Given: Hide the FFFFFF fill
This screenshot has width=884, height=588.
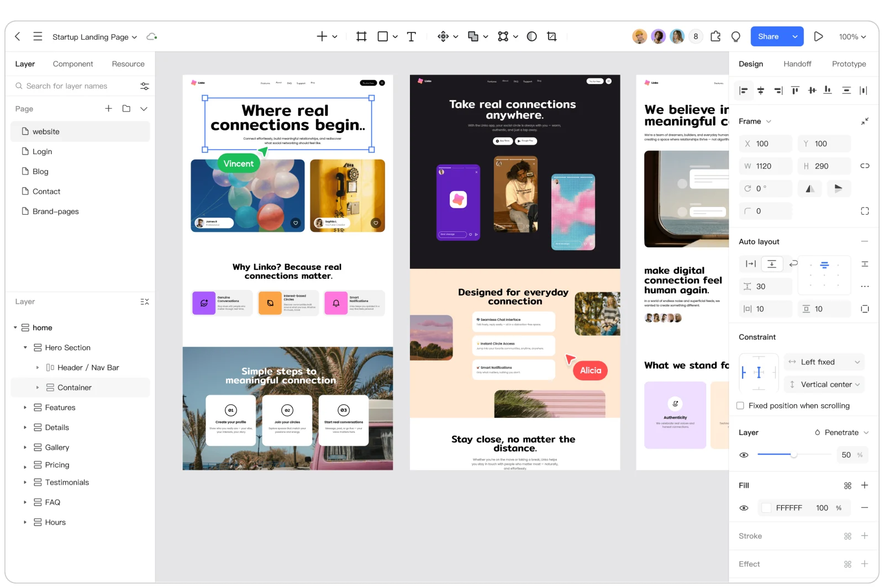Looking at the screenshot, I should (744, 508).
